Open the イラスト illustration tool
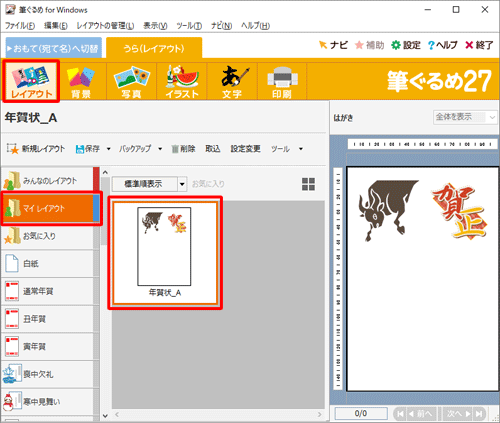 click(182, 82)
